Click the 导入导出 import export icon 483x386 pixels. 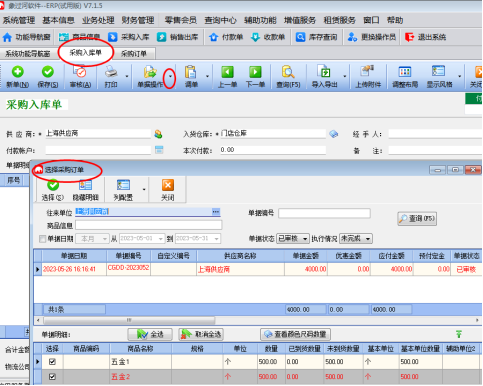point(324,72)
